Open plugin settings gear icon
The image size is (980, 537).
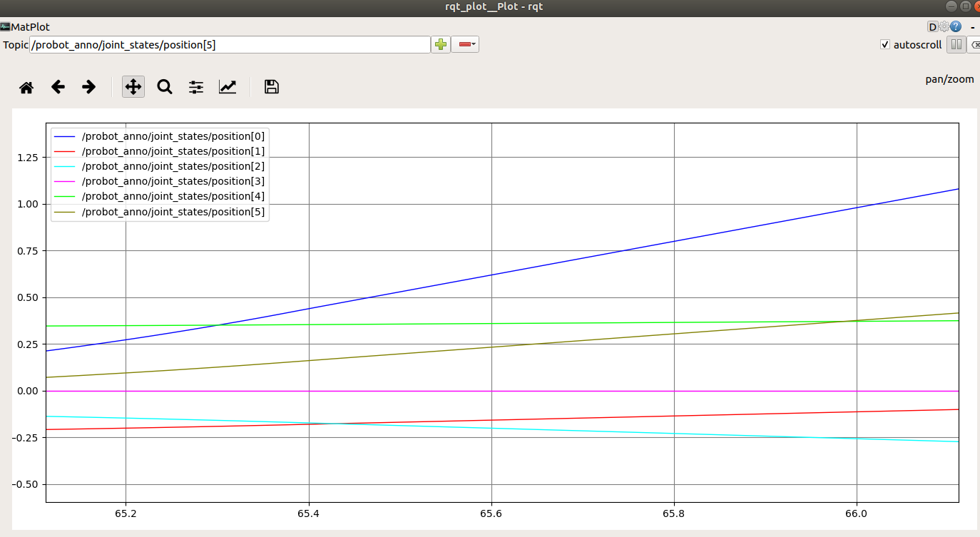tap(944, 27)
